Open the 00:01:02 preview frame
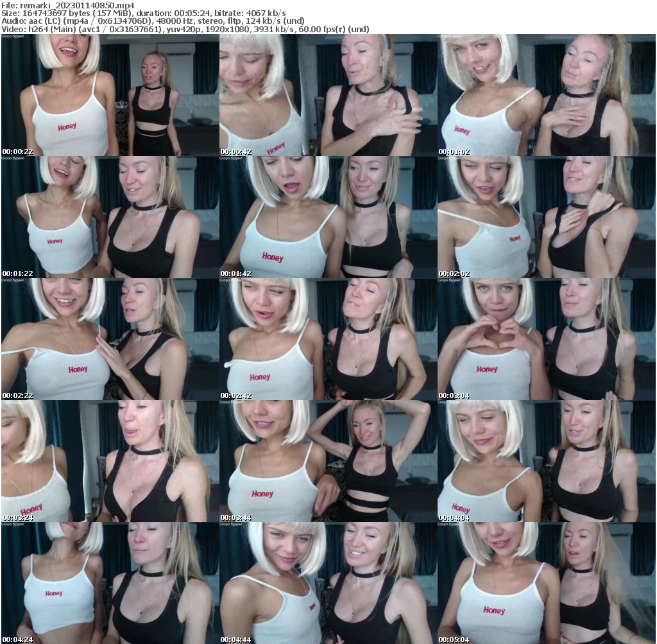This screenshot has width=657, height=644. [x=547, y=93]
